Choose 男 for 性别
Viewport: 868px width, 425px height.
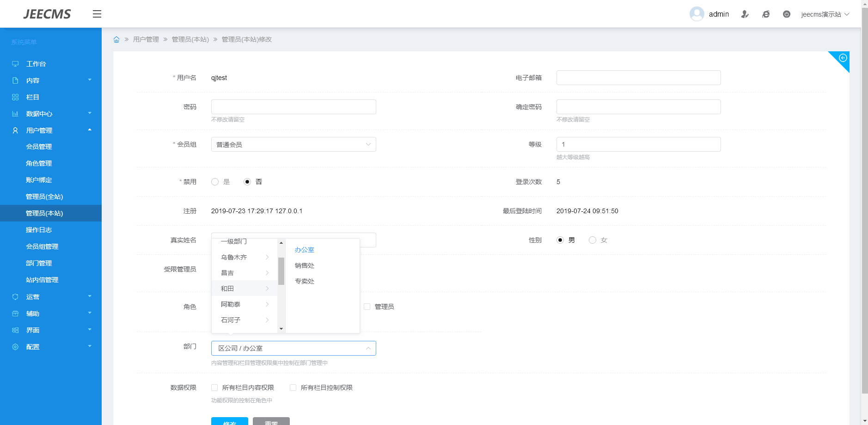[x=560, y=240]
